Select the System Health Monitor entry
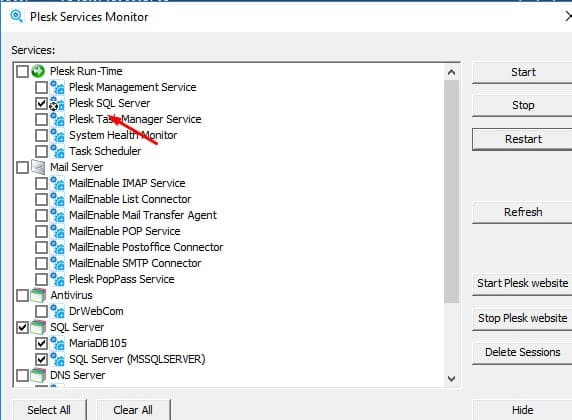 [123, 135]
